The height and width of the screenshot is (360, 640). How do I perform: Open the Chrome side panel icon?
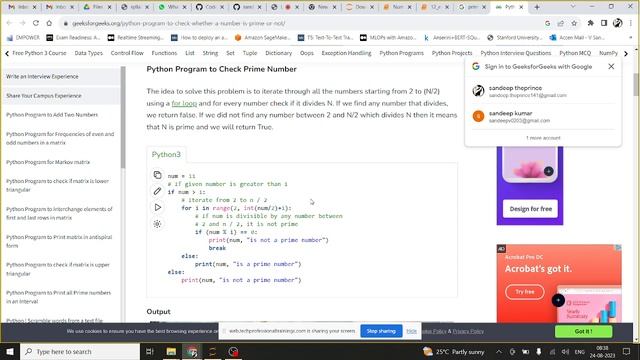[x=604, y=23]
